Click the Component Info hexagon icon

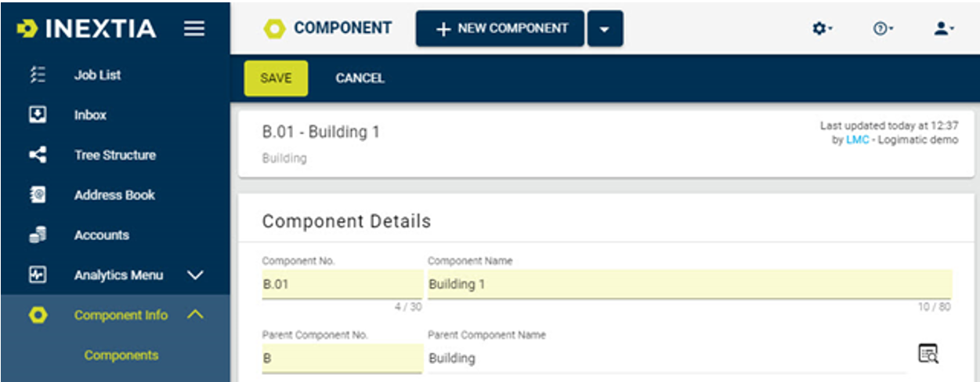pyautogui.click(x=37, y=315)
